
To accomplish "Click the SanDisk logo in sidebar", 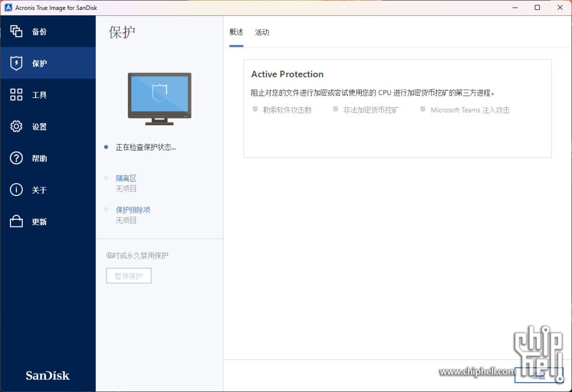I will (47, 376).
